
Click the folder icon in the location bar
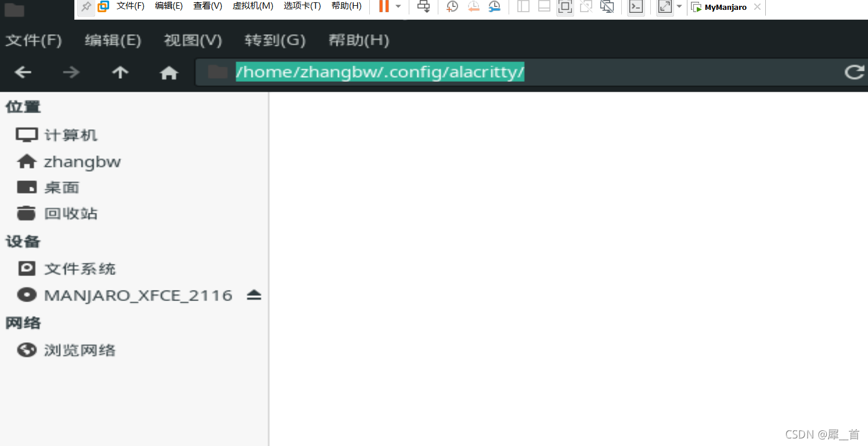[218, 72]
